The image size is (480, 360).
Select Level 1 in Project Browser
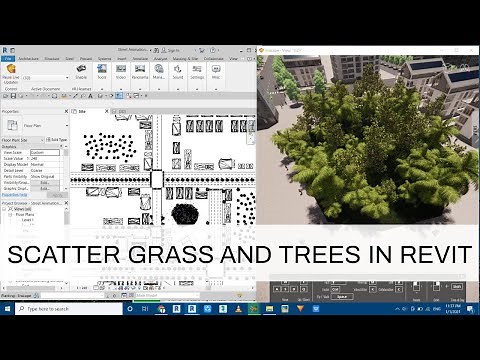pos(28,220)
